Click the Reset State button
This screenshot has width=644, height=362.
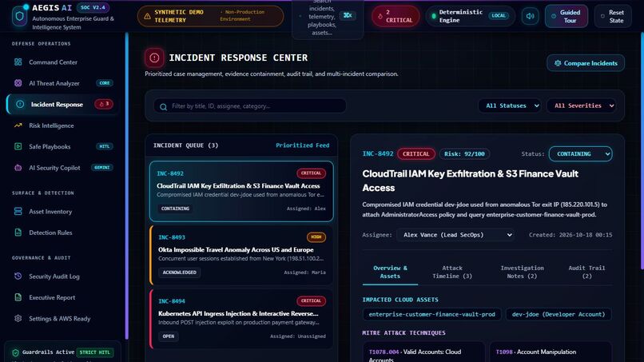612,17
